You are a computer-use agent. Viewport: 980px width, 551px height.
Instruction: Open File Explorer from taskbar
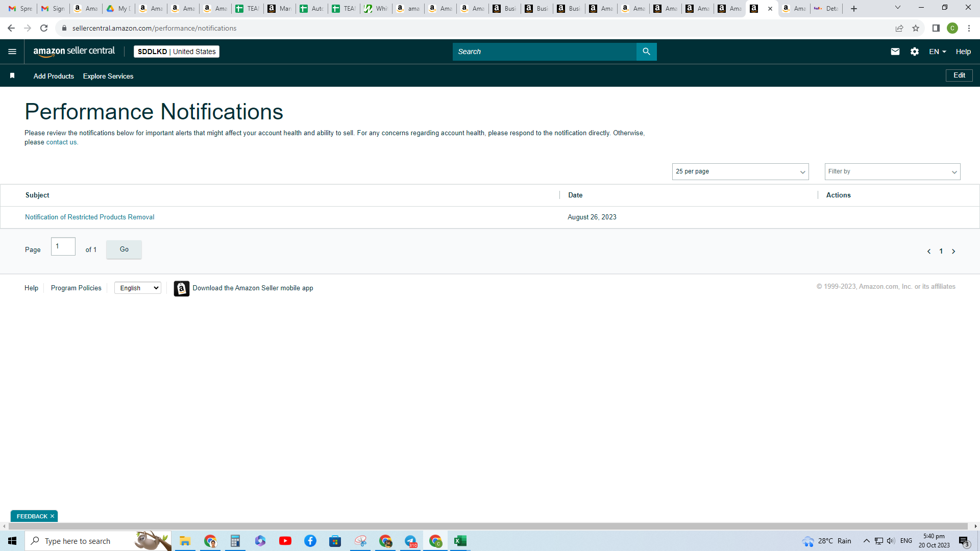click(185, 541)
